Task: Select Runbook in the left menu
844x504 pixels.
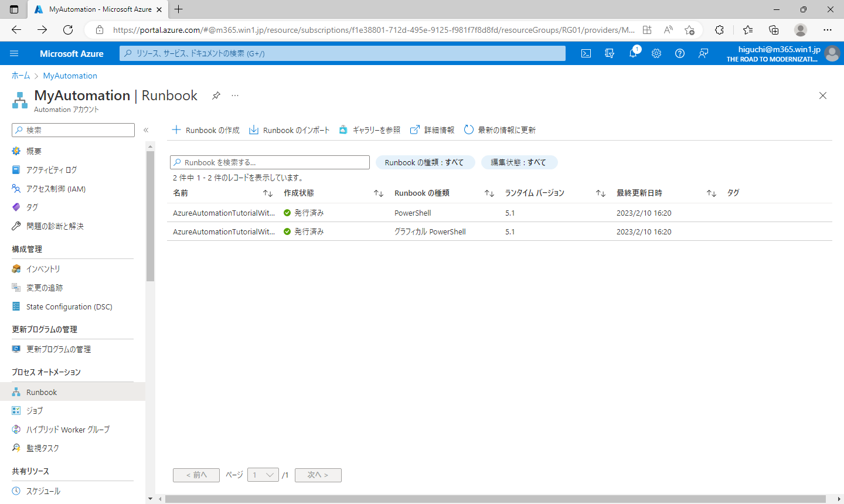Action: pyautogui.click(x=73, y=392)
